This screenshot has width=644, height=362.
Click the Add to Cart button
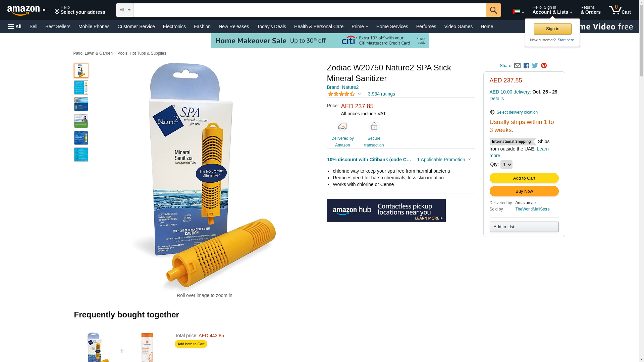524,178
